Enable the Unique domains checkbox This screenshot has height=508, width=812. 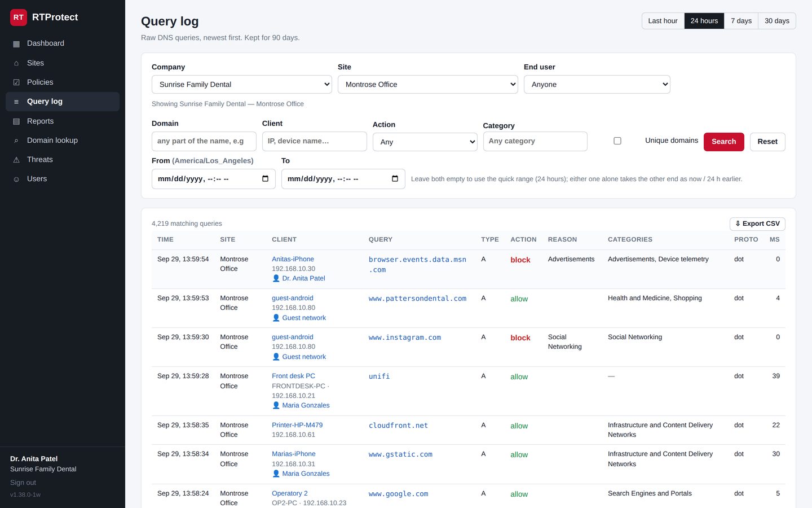click(617, 141)
